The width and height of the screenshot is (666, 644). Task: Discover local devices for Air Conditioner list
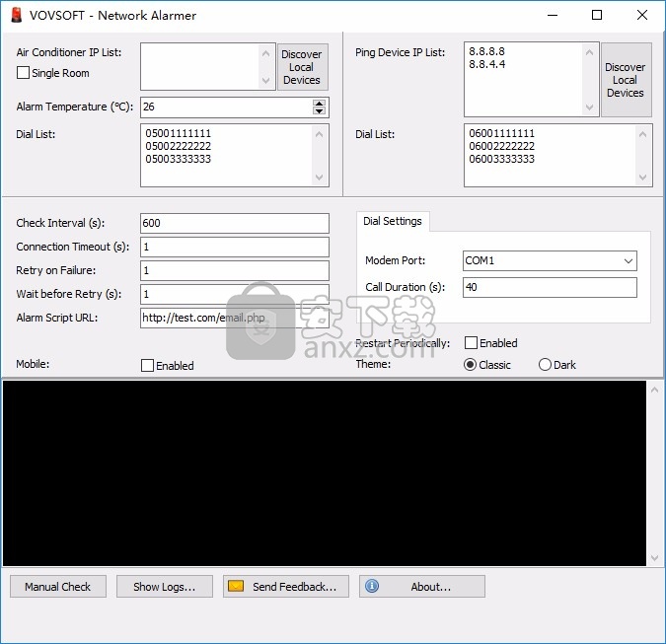[302, 67]
